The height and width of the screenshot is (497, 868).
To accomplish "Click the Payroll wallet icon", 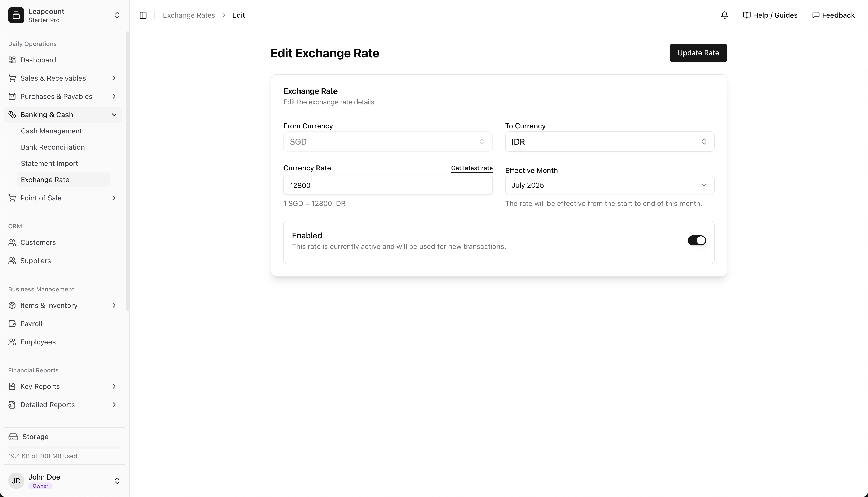I will pos(12,324).
